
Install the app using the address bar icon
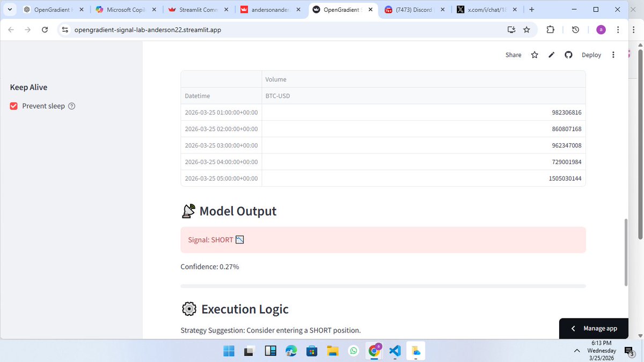point(511,30)
